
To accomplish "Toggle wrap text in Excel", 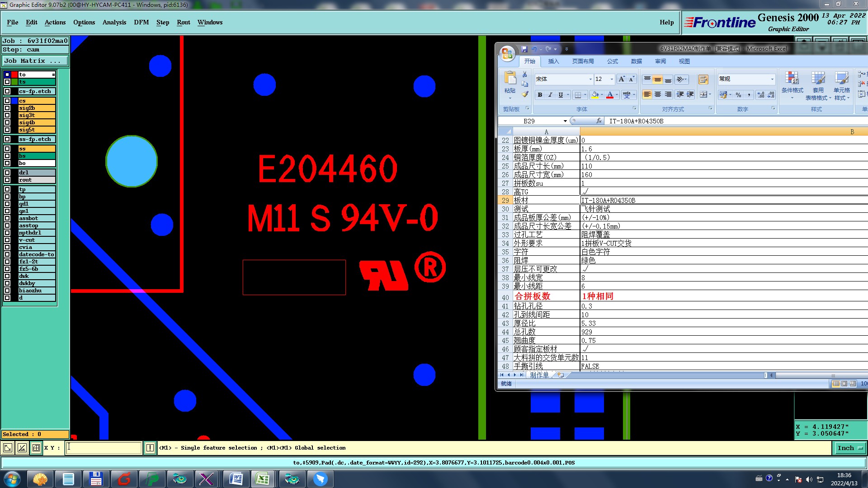I will [x=703, y=80].
